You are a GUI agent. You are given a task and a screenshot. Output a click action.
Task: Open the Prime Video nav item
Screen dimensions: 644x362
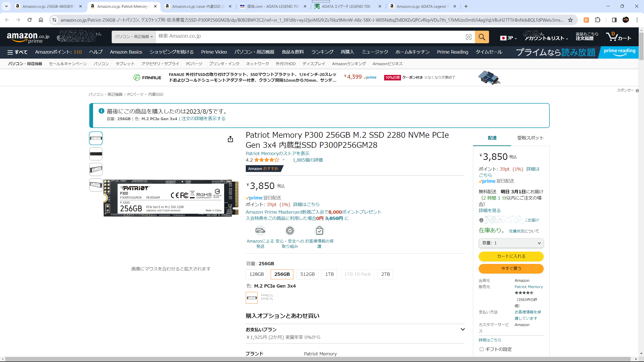tap(214, 52)
